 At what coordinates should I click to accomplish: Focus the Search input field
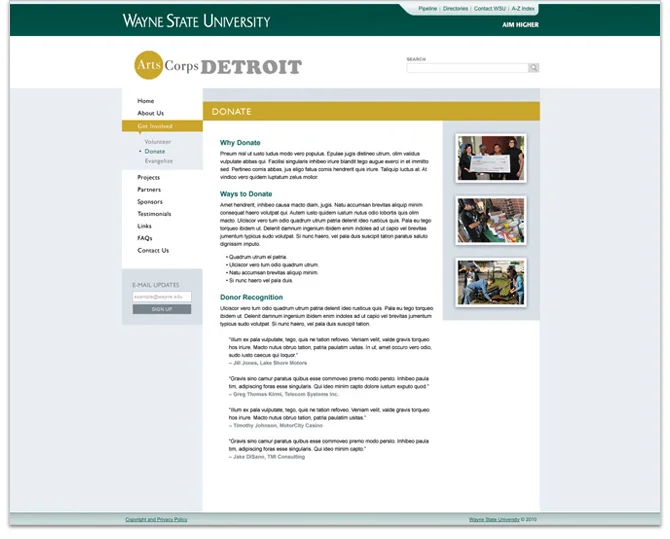pyautogui.click(x=467, y=68)
